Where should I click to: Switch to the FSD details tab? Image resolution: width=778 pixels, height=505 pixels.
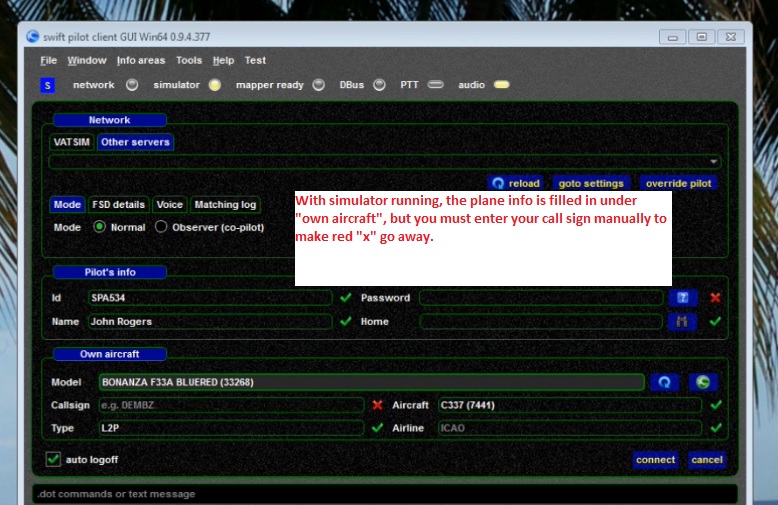118,205
